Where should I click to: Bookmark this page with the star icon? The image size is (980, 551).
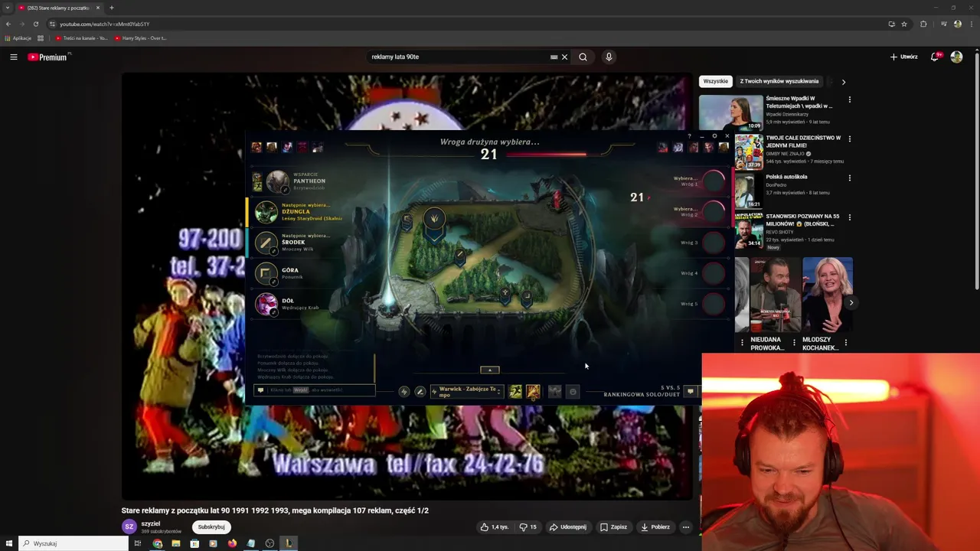coord(904,24)
